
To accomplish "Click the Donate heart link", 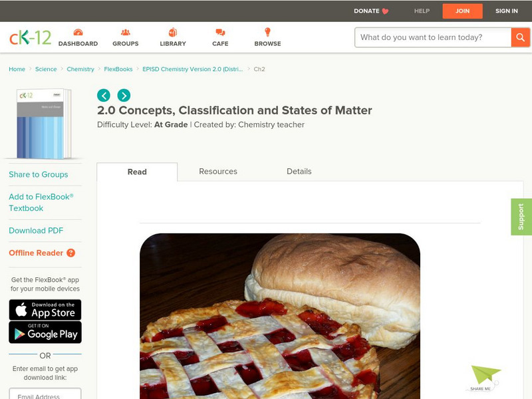I will (x=371, y=11).
